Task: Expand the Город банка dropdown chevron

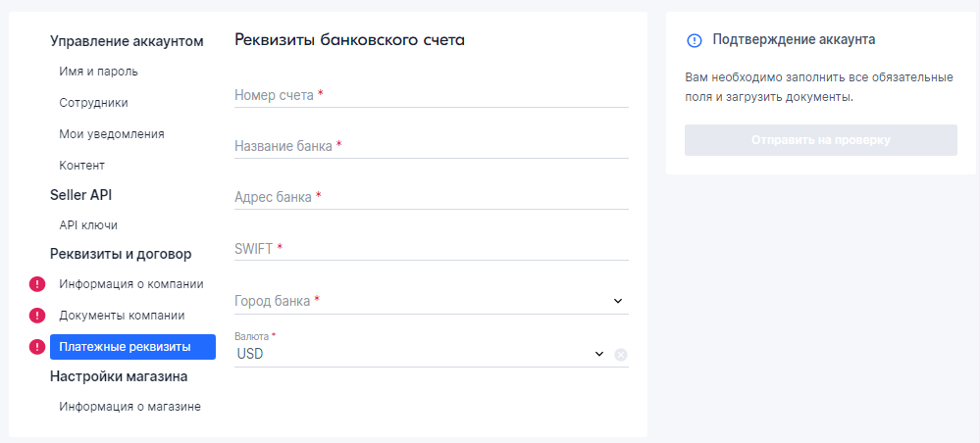Action: [x=617, y=301]
